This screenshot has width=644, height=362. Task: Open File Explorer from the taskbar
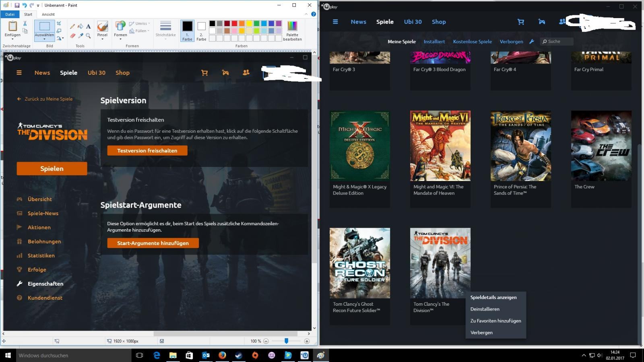[x=173, y=355]
